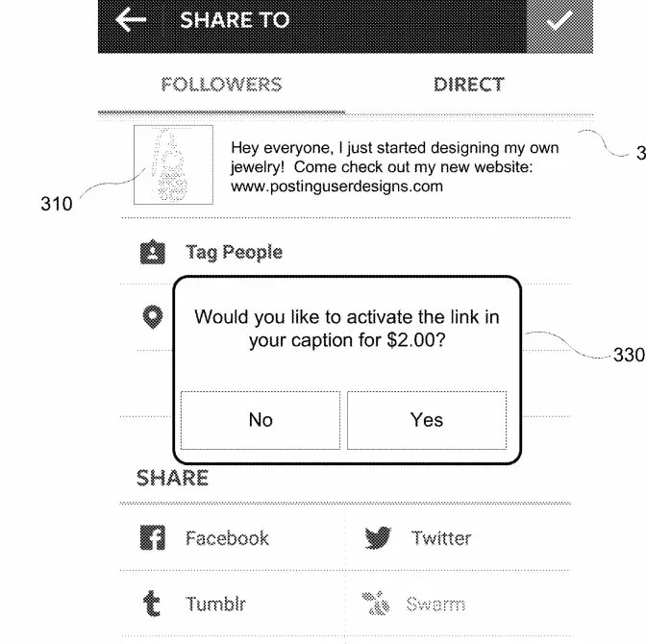The height and width of the screenshot is (644, 646).
Task: Edit the caption text field
Action: pos(394,167)
